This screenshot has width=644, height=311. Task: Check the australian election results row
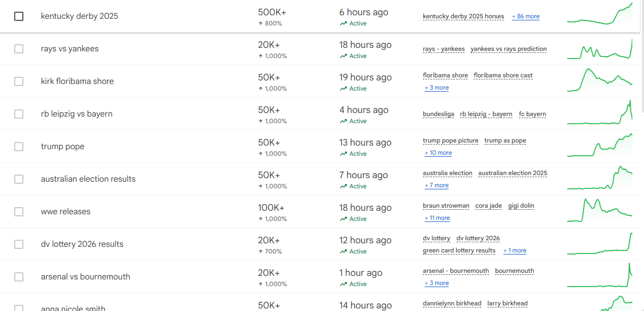click(19, 179)
